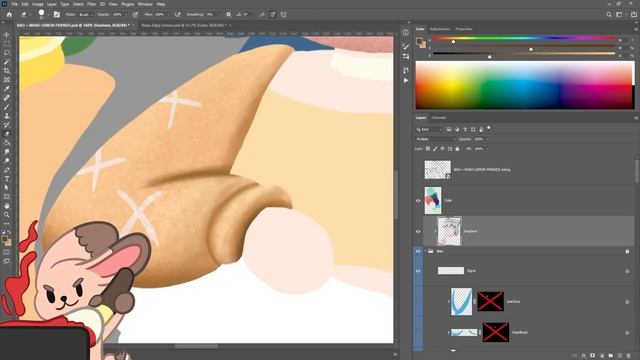The height and width of the screenshot is (360, 640).
Task: Select the Eyedropper tool
Action: [x=7, y=89]
